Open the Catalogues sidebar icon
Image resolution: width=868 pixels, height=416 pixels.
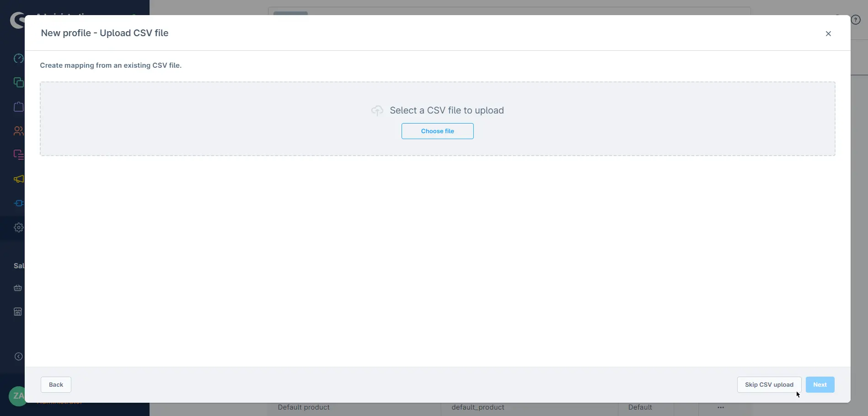(x=18, y=82)
